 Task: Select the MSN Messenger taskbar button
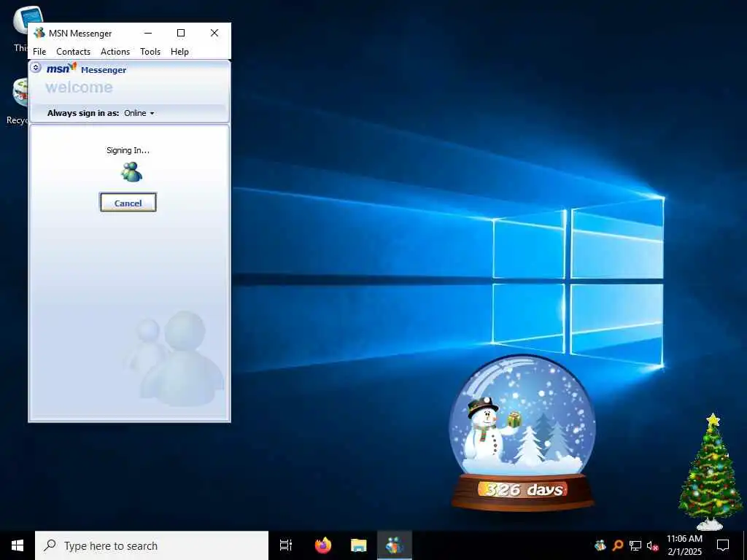[x=395, y=545]
